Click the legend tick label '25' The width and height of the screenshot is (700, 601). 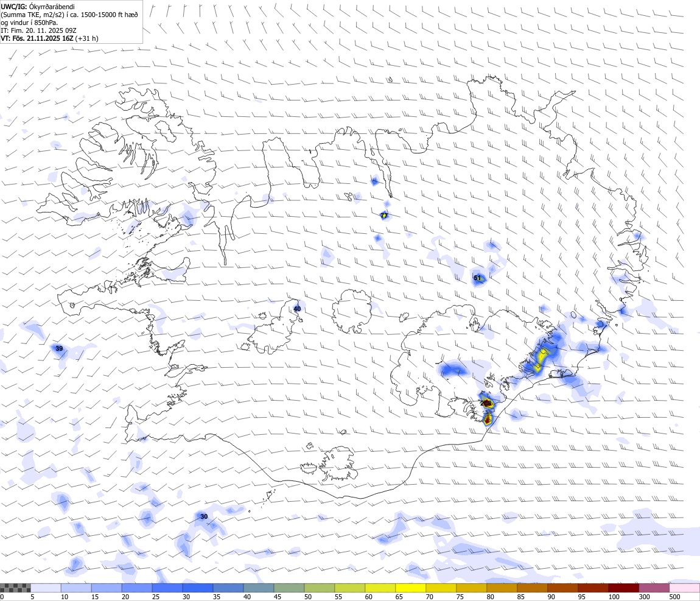click(x=156, y=597)
